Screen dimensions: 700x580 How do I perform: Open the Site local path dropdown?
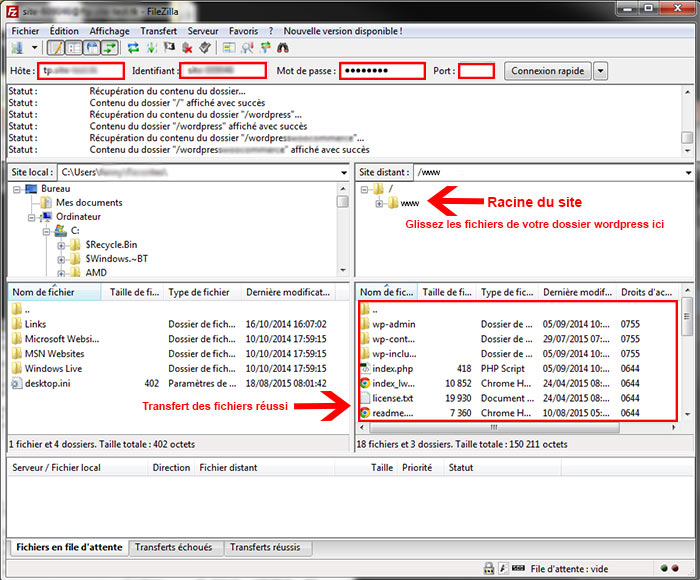click(344, 172)
